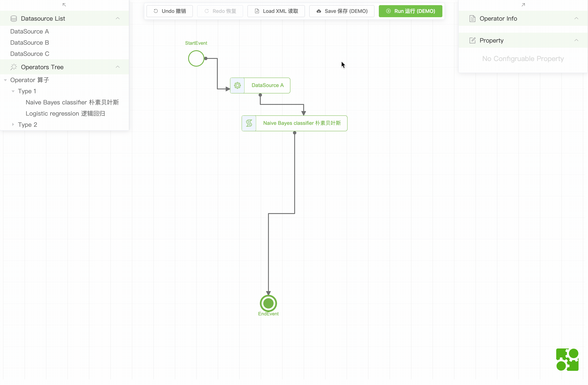Click the StartEvent circle node icon

196,58
